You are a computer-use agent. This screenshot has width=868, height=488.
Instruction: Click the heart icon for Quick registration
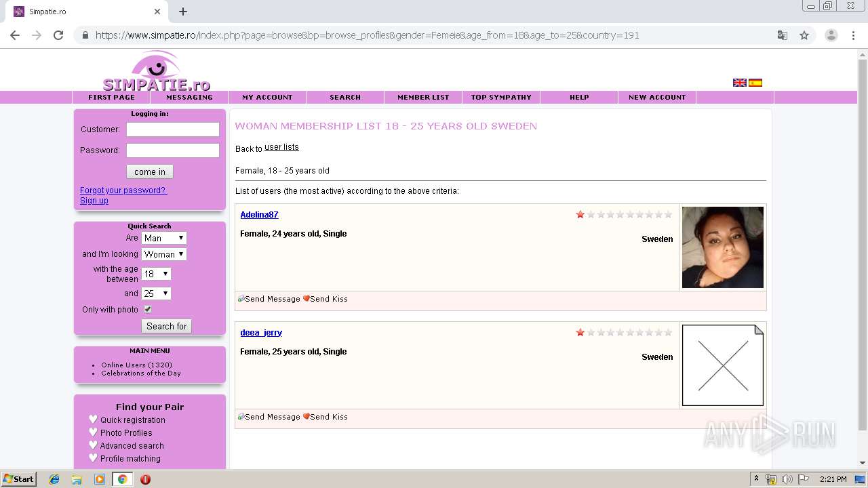(x=94, y=420)
